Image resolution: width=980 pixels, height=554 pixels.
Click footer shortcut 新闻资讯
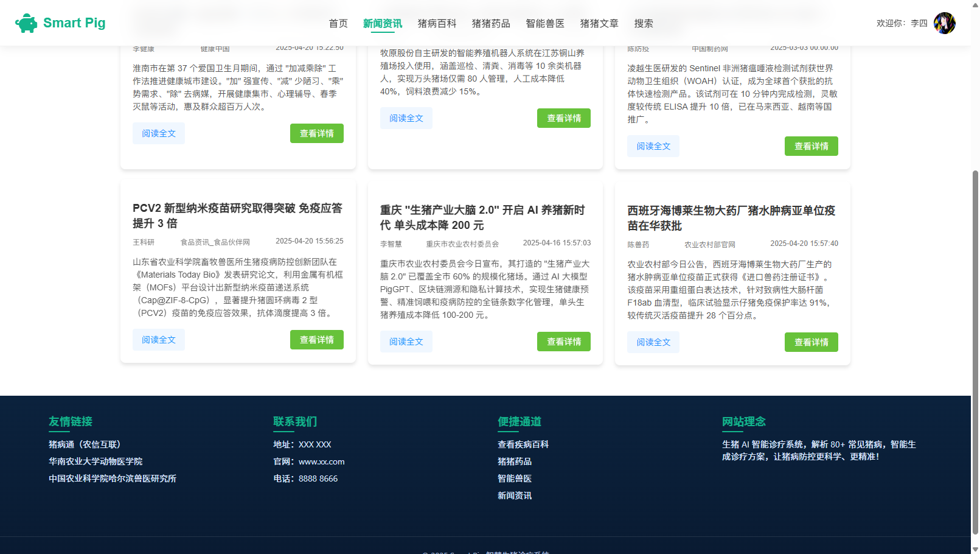click(515, 496)
